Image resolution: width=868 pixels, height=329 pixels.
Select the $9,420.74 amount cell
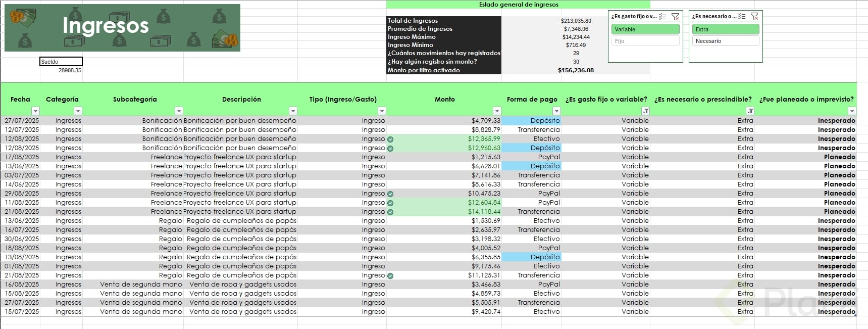pos(444,312)
